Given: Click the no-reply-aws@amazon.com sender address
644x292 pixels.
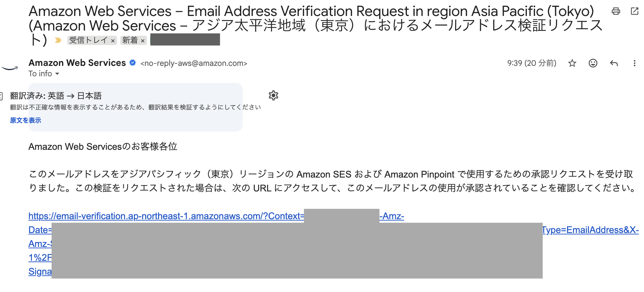Looking at the screenshot, I should (x=194, y=63).
